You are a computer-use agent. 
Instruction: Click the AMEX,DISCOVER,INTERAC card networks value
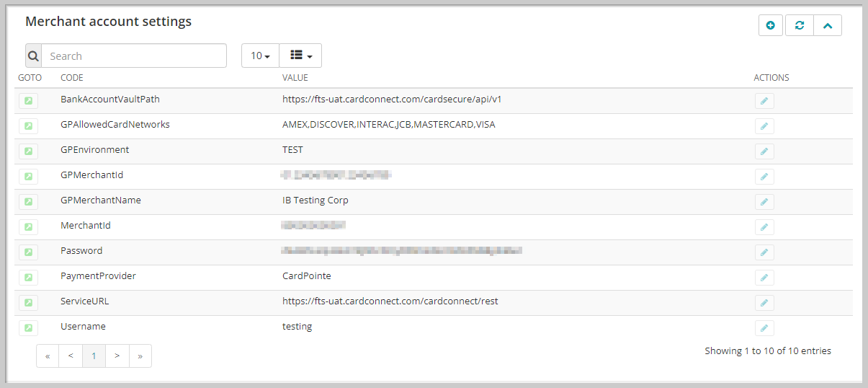click(x=389, y=124)
